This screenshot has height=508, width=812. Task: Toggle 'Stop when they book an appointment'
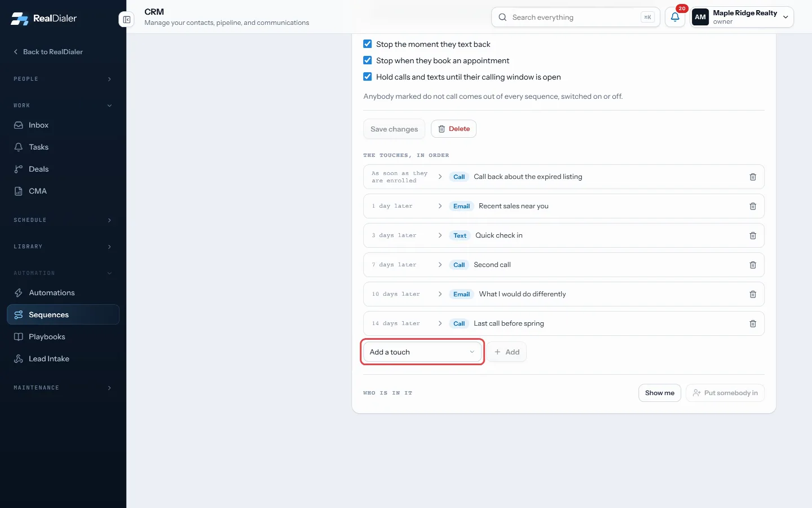368,60
